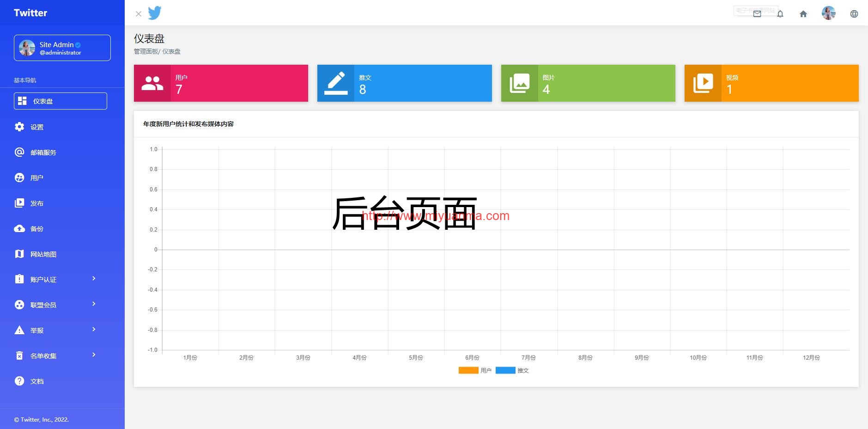868x429 pixels.
Task: Click the 设置 gear icon
Action: click(19, 127)
